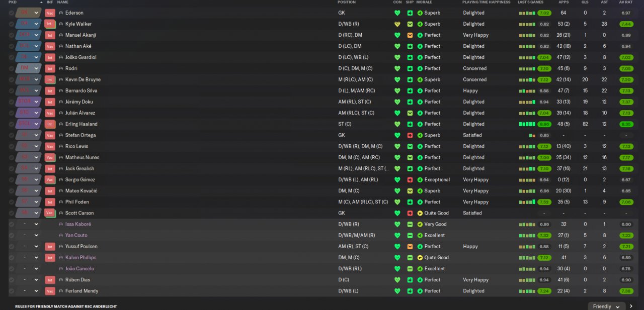Click Manuel Akanji's orange match sharpness icon
644x310 pixels.
point(410,35)
